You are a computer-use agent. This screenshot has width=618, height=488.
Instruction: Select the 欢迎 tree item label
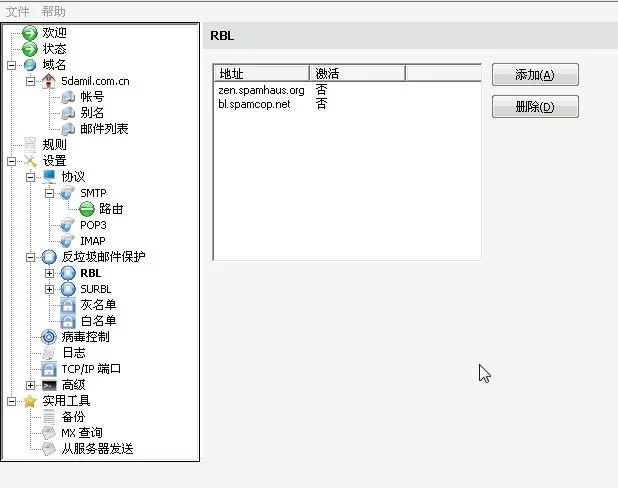click(x=54, y=33)
